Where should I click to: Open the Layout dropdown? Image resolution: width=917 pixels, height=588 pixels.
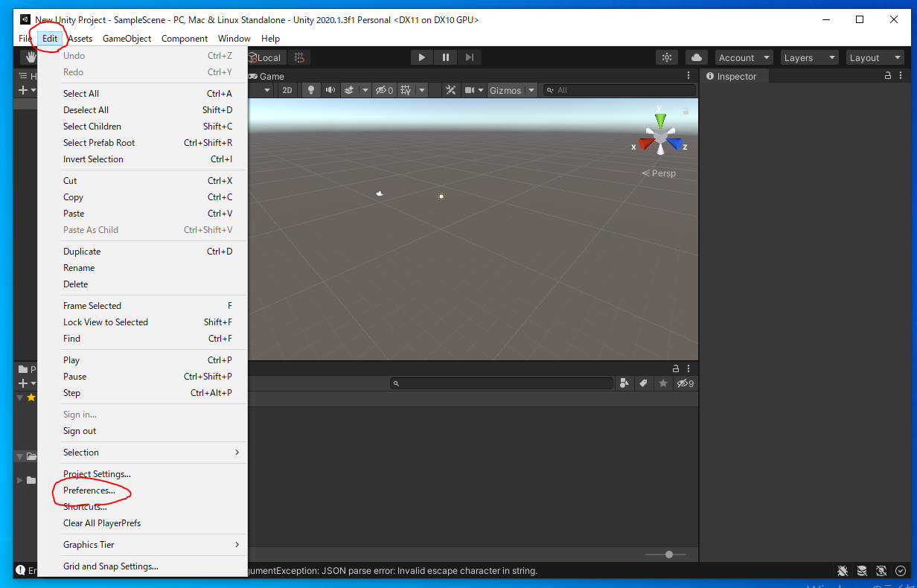click(x=875, y=57)
